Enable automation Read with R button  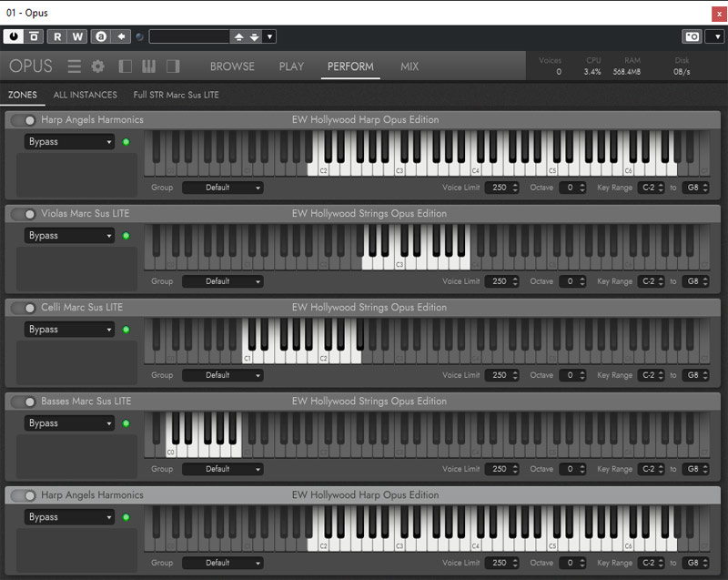57,36
